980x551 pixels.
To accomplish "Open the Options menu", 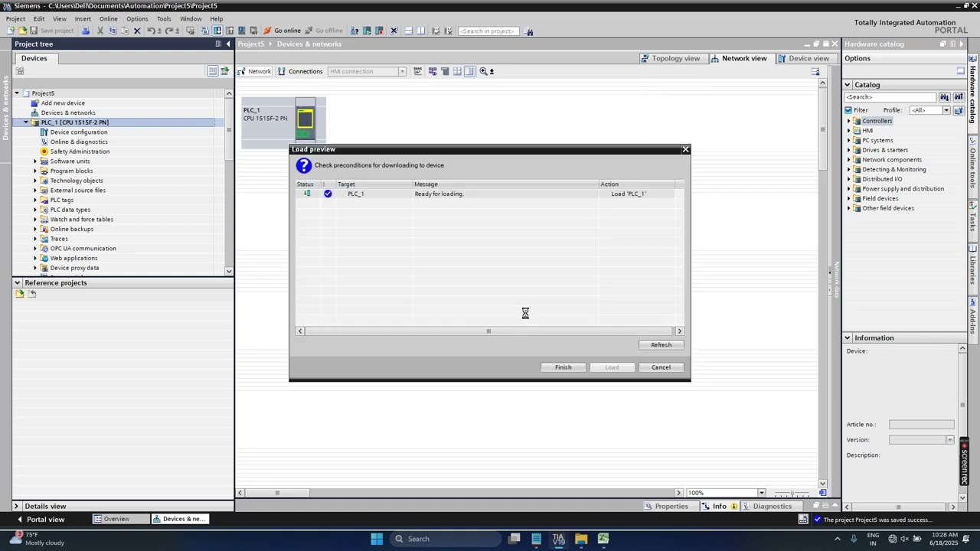I will (137, 18).
